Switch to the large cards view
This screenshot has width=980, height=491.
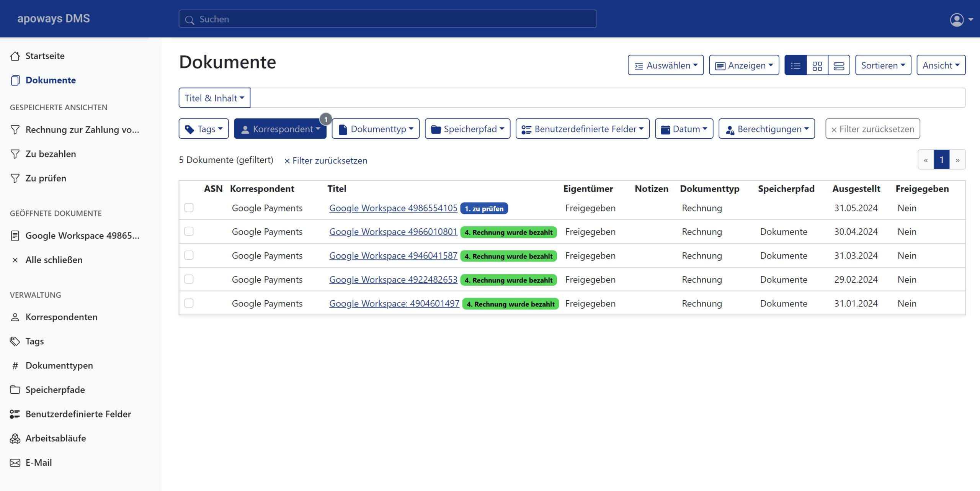(x=839, y=65)
